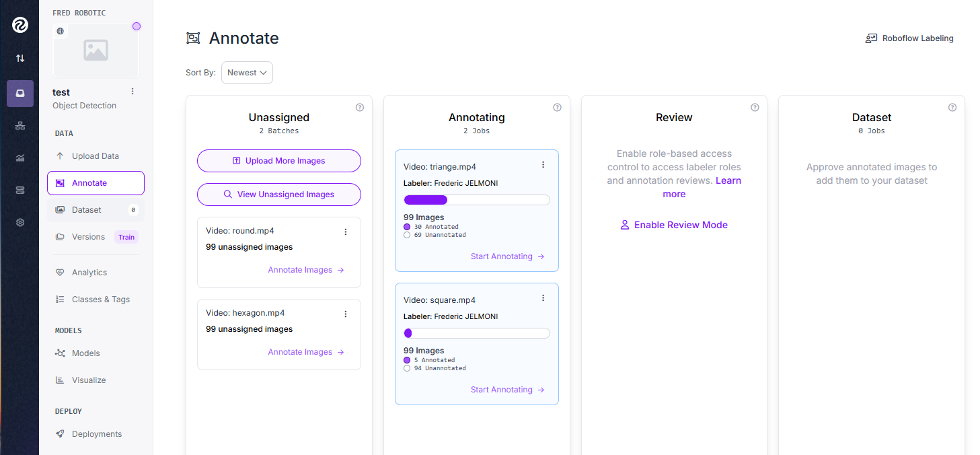Open the up-down arrows icon in left rail
This screenshot has width=980, height=455.
(20, 59)
